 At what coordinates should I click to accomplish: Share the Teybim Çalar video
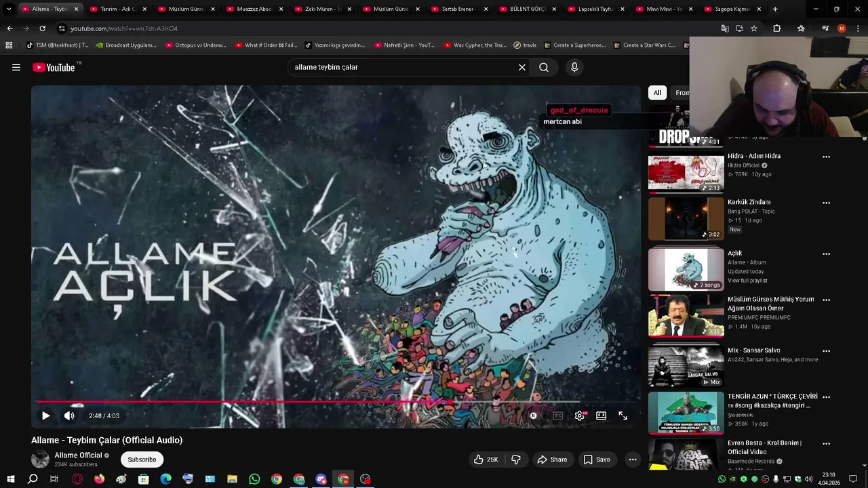click(x=552, y=460)
